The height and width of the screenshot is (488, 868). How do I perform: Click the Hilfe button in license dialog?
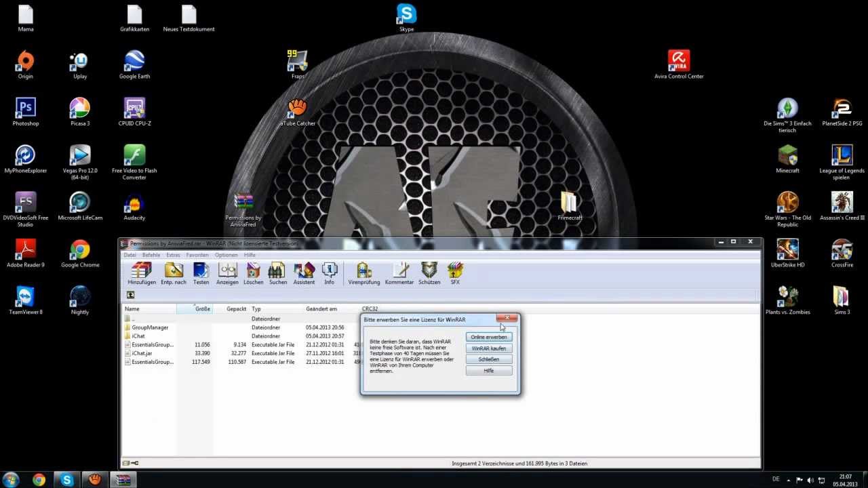coord(489,371)
